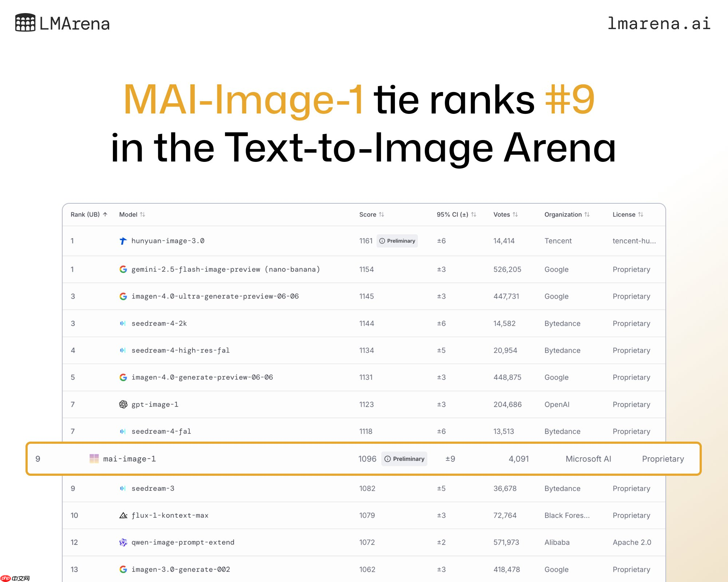Viewport: 728px width, 582px height.
Task: Click the info icon in mai-image-1 Preliminary badge
Action: click(x=388, y=459)
